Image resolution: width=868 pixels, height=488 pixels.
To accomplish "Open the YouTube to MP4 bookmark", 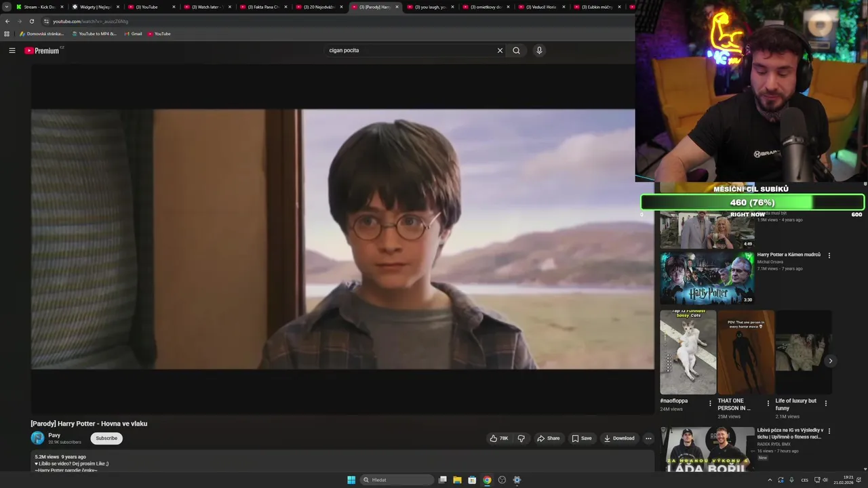I will click(94, 34).
